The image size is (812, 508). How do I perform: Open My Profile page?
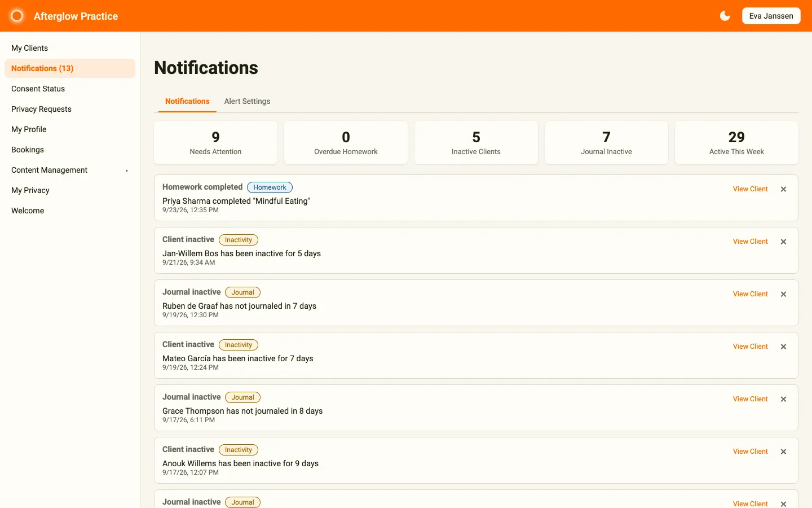point(70,129)
